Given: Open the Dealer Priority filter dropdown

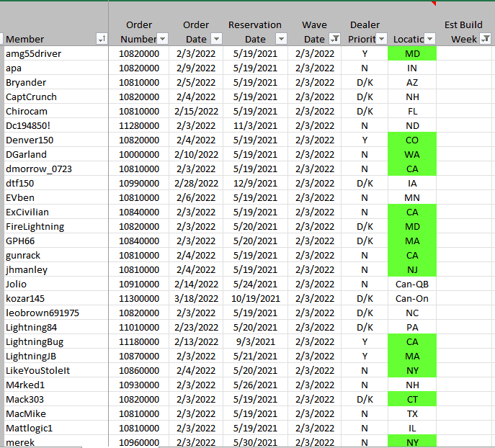Looking at the screenshot, I should pos(382,39).
